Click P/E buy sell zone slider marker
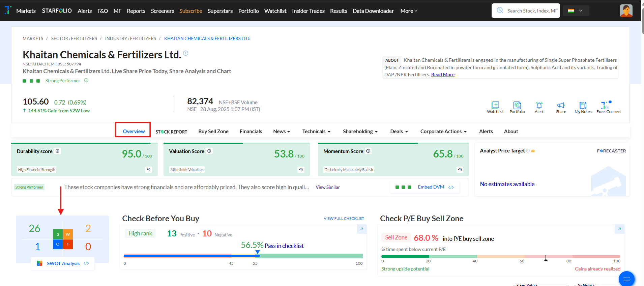This screenshot has width=644, height=286. tap(546, 258)
